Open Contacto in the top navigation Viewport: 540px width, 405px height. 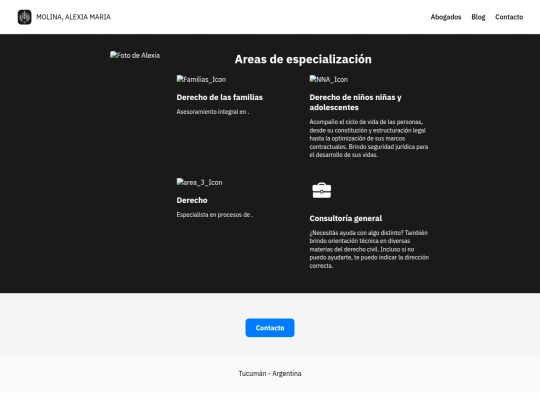(509, 17)
